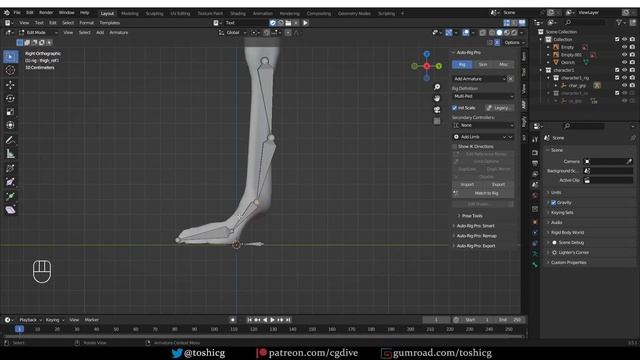Click the green Y axis gizmo

(438, 66)
